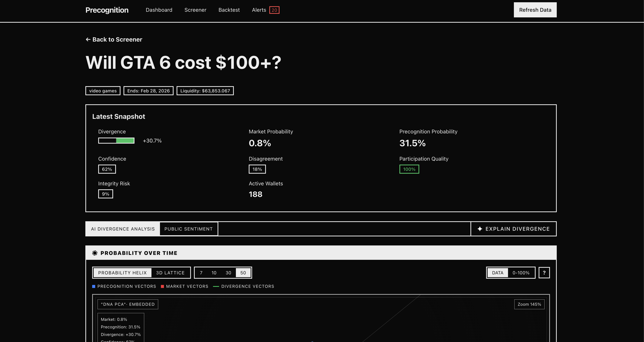This screenshot has width=644, height=342.
Task: Click the red Market Vectors legend square
Action: (x=162, y=286)
